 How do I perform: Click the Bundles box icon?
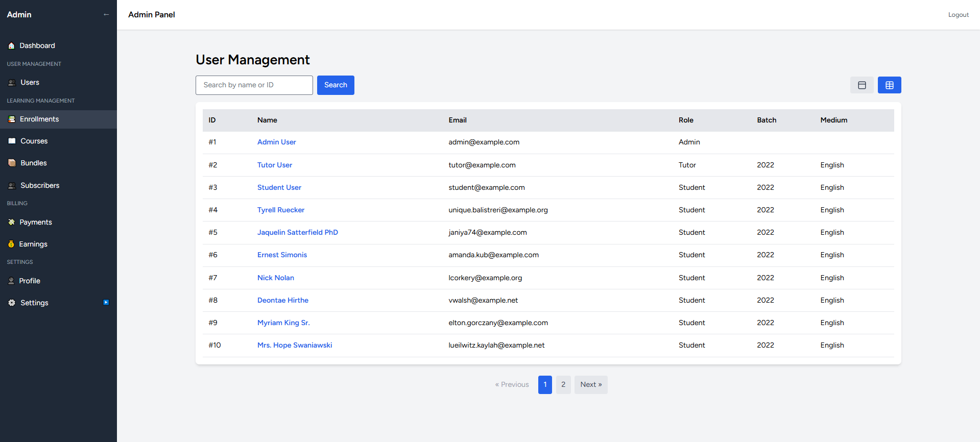pos(12,163)
